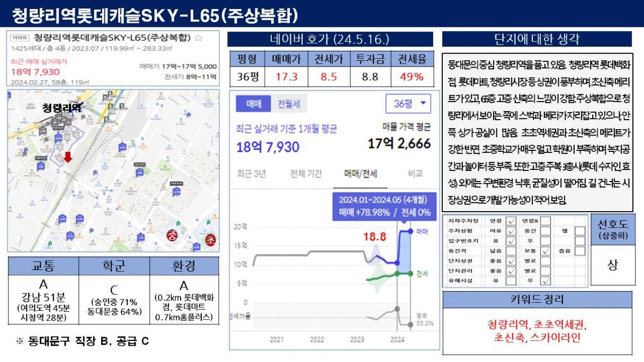
Task: Click the 투자금 cell value 8.8
Action: coord(370,77)
